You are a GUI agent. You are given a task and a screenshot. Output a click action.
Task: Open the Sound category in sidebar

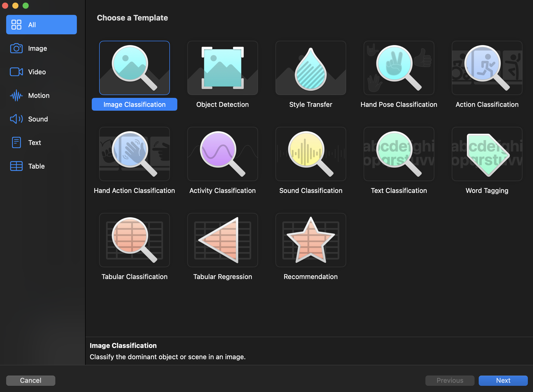38,119
